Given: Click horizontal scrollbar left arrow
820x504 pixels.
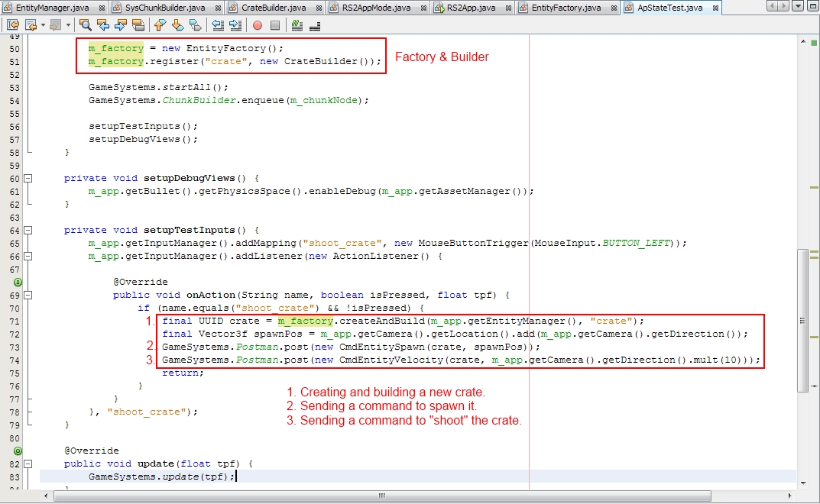Looking at the screenshot, I should pos(46,496).
